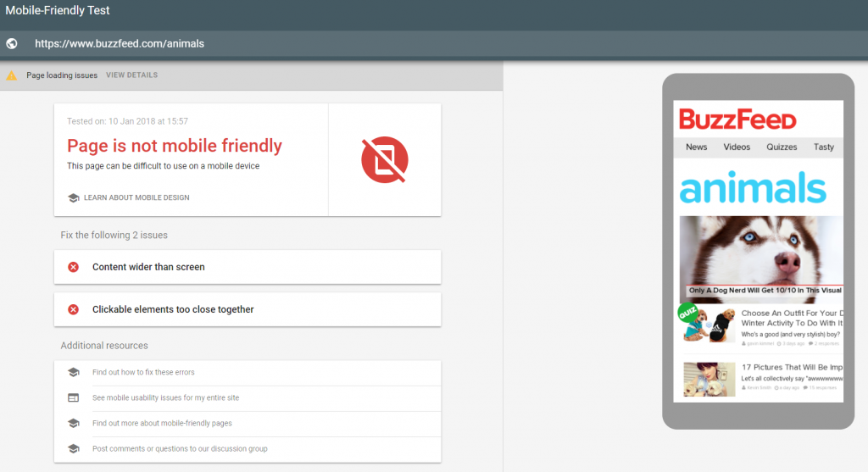
Task: Expand Clickable elements too close together issue
Action: click(x=248, y=309)
